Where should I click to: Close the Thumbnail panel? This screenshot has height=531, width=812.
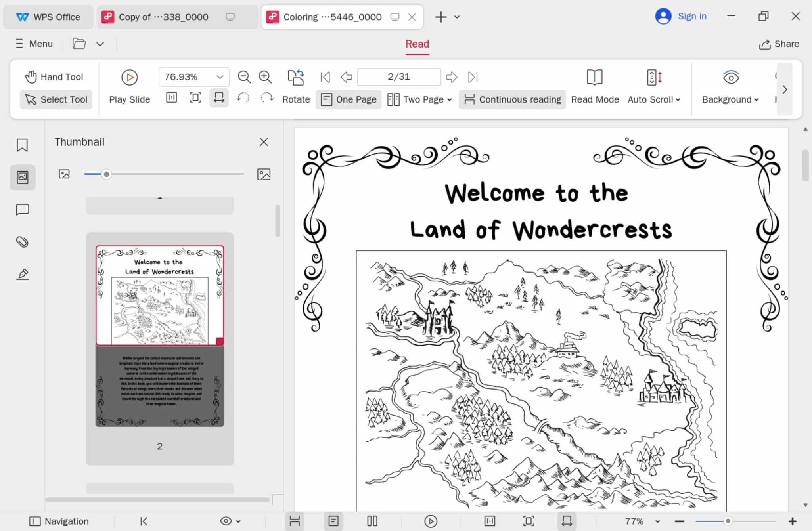pyautogui.click(x=264, y=142)
